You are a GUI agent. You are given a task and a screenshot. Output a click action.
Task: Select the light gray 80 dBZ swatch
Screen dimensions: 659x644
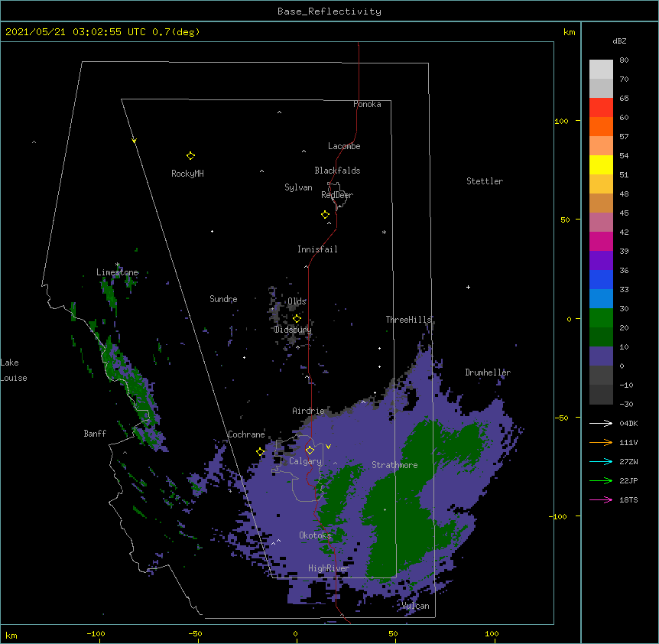coord(601,70)
